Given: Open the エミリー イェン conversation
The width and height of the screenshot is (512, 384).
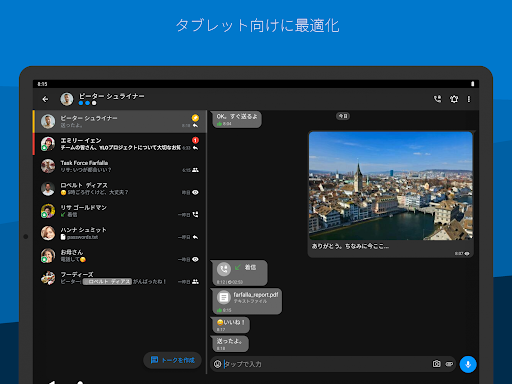Looking at the screenshot, I should 120,144.
